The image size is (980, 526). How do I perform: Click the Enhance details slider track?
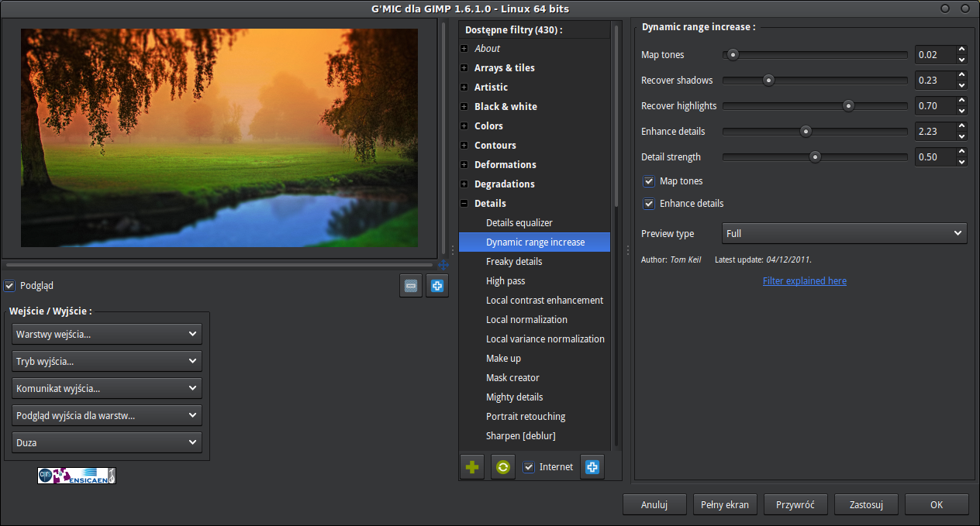[815, 132]
